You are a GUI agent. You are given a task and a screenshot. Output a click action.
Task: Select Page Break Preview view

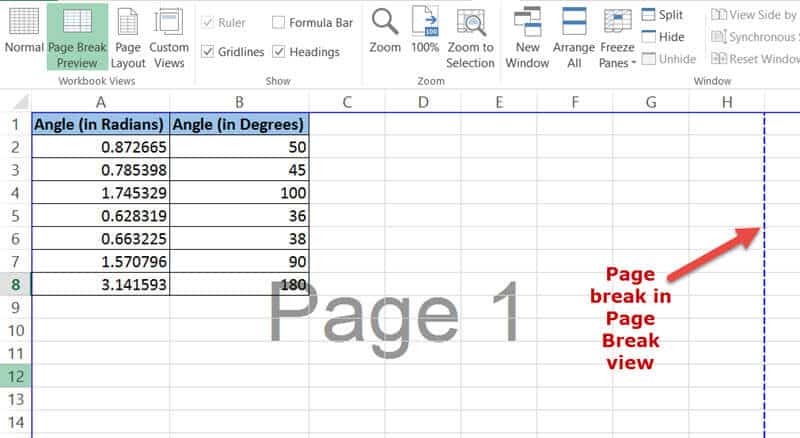[77, 37]
